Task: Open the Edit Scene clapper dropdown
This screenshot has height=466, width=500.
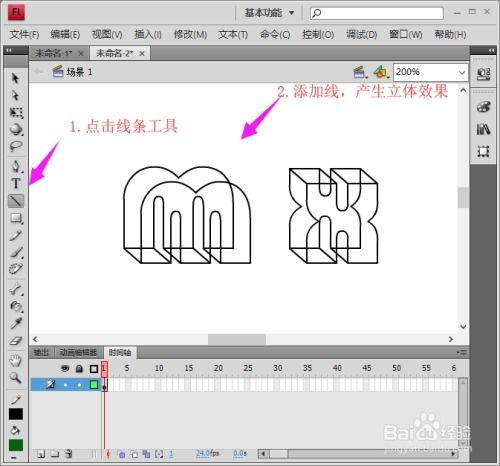Action: [x=360, y=72]
